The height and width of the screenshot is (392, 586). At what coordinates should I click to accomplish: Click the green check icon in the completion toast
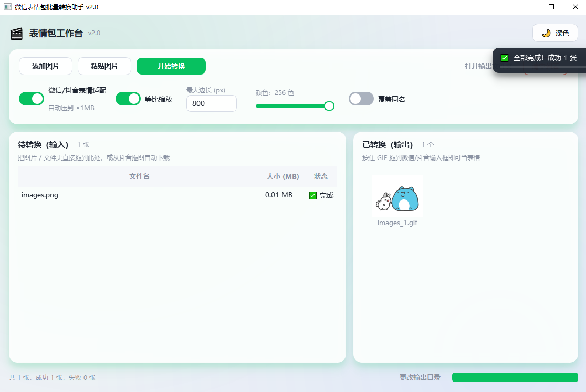[x=505, y=58]
